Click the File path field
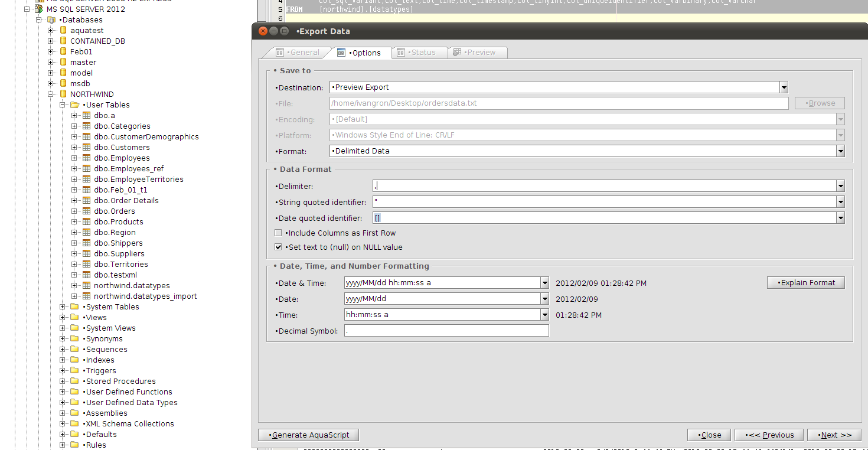 pyautogui.click(x=559, y=103)
